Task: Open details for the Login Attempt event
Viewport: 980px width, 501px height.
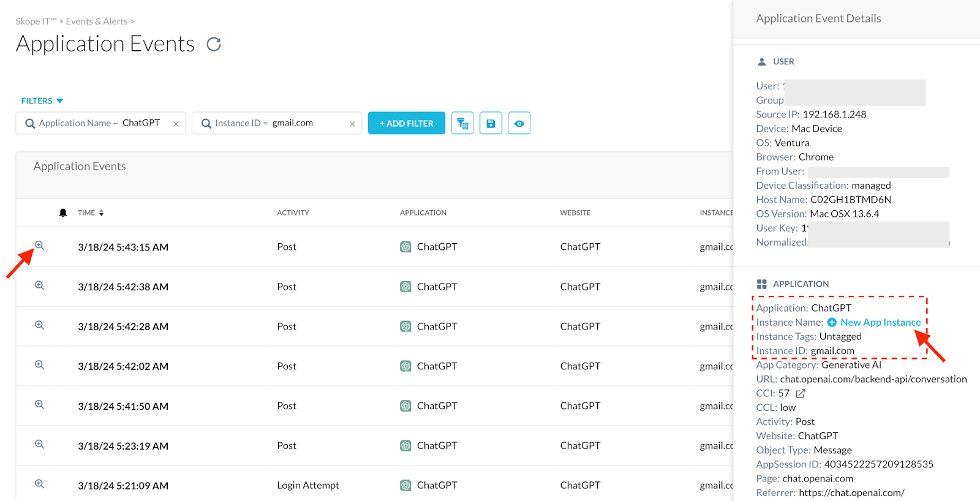Action: (x=39, y=484)
